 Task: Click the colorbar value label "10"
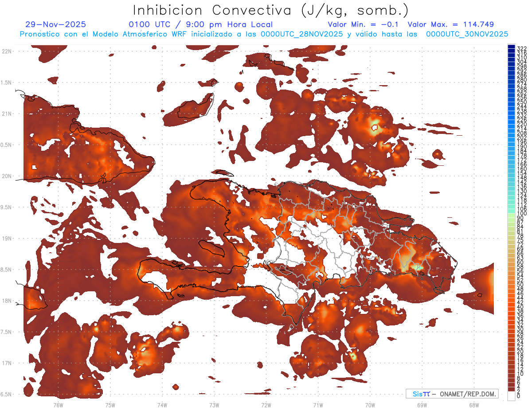tap(520, 374)
